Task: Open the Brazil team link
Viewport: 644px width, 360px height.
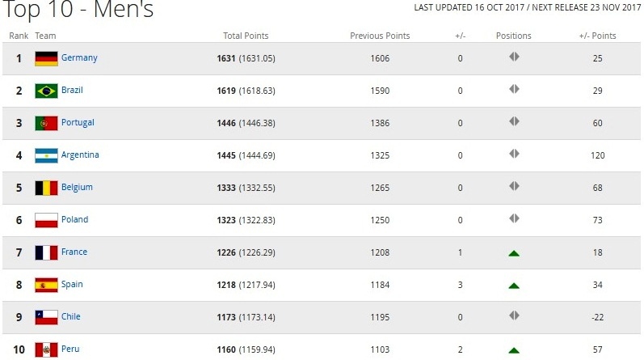Action: click(x=72, y=90)
